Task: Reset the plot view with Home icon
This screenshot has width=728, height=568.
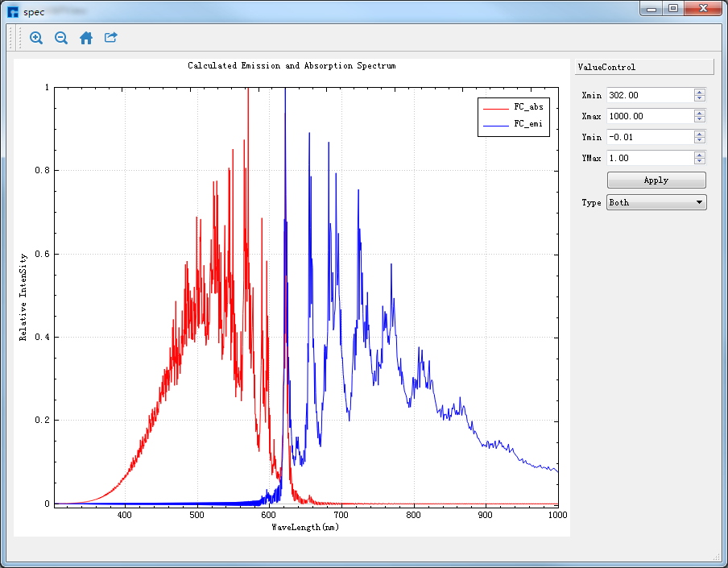Action: pos(86,38)
